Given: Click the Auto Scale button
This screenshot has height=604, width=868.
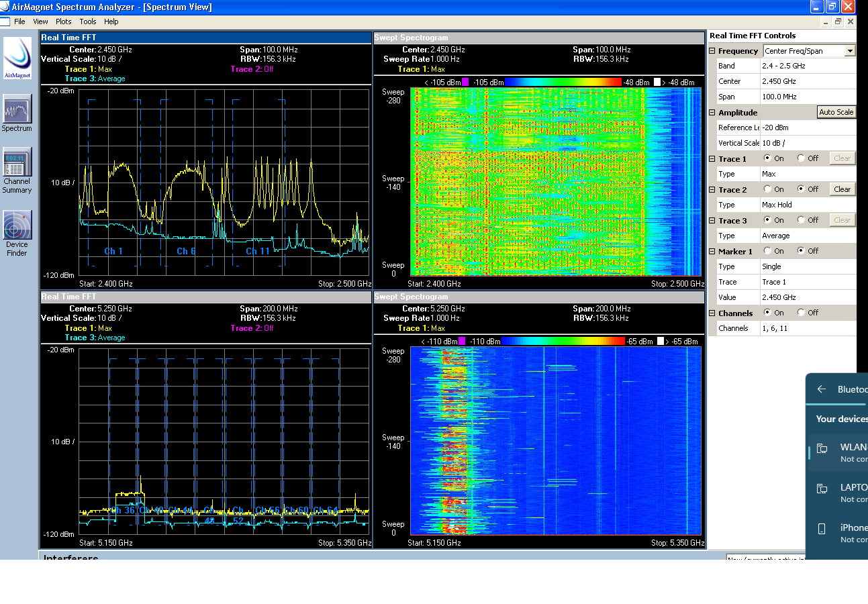Looking at the screenshot, I should click(836, 112).
